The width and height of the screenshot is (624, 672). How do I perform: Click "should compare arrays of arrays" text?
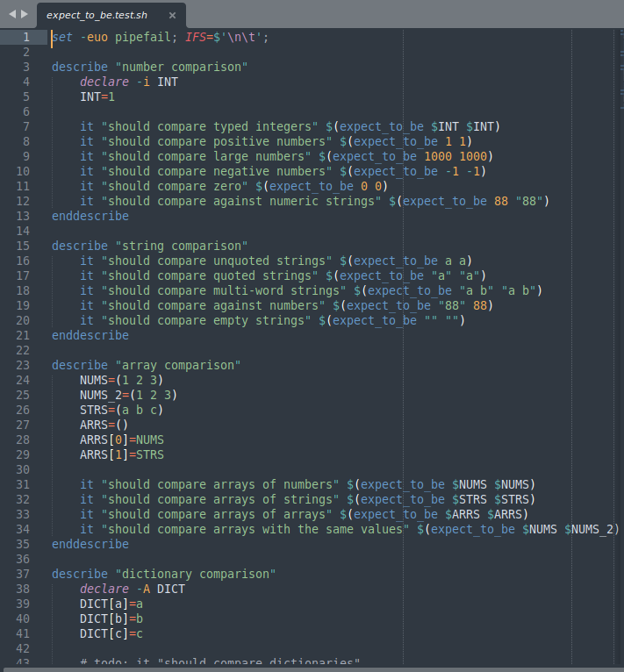pyautogui.click(x=217, y=514)
